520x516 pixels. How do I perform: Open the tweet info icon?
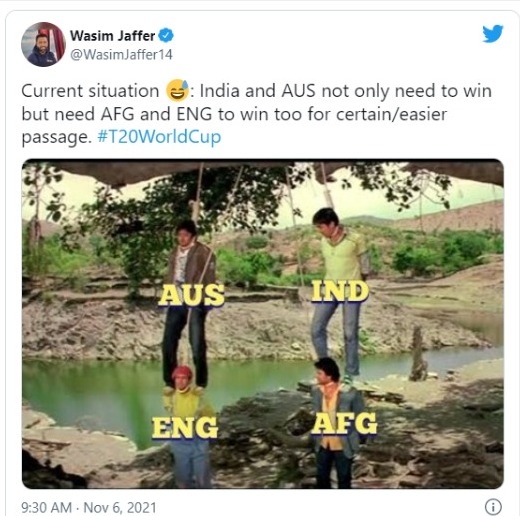pyautogui.click(x=493, y=507)
